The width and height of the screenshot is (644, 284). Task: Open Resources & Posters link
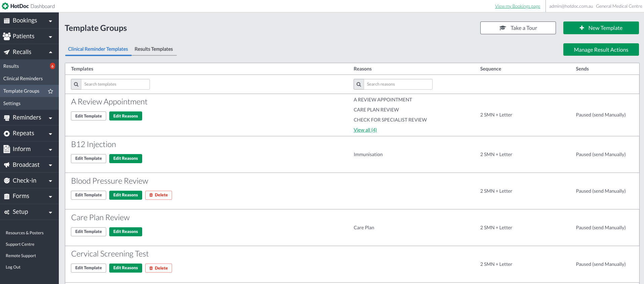(x=25, y=233)
